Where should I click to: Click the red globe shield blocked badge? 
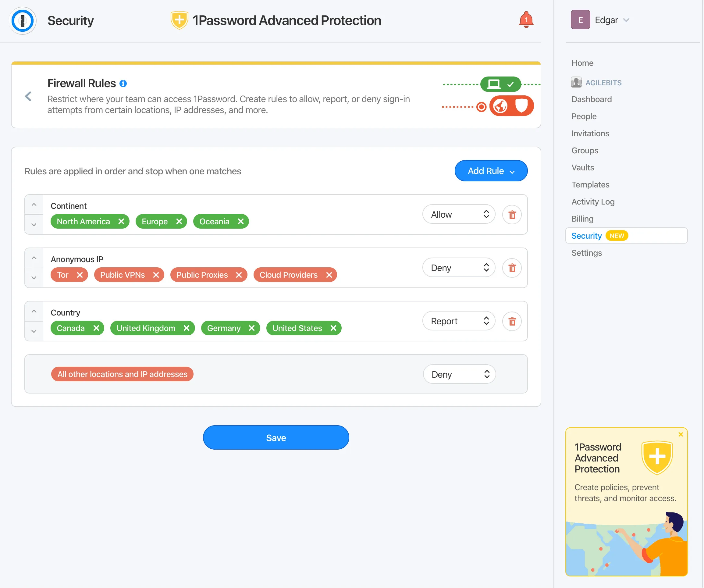[511, 106]
